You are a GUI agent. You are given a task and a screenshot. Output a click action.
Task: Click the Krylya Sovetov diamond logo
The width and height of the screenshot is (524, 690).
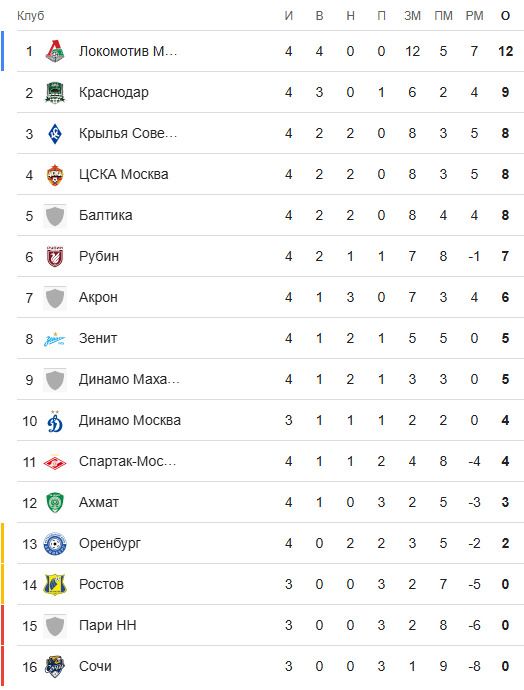55,133
